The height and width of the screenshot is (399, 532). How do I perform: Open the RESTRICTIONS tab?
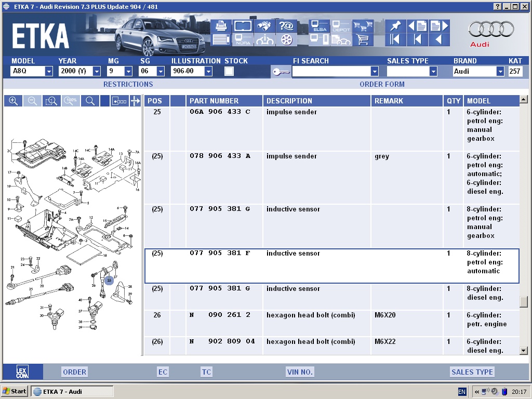(128, 84)
